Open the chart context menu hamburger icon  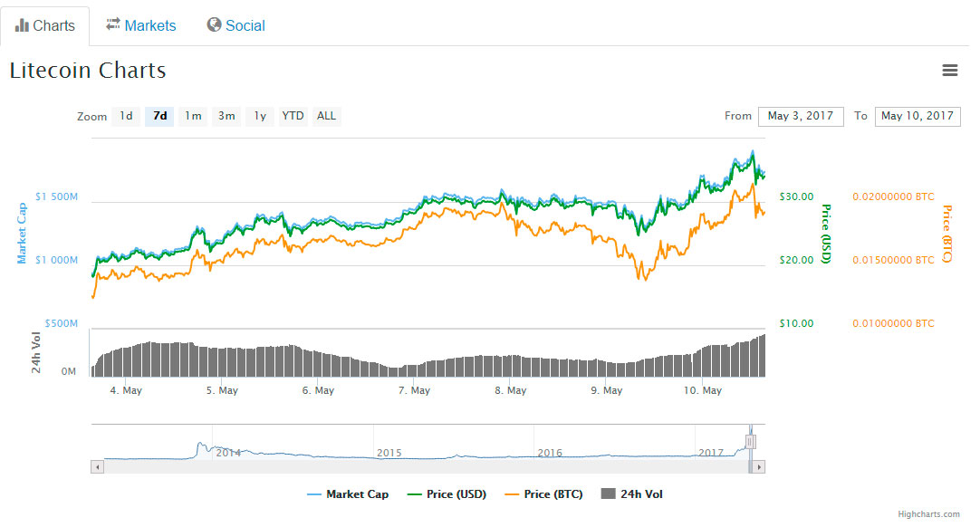coord(949,71)
